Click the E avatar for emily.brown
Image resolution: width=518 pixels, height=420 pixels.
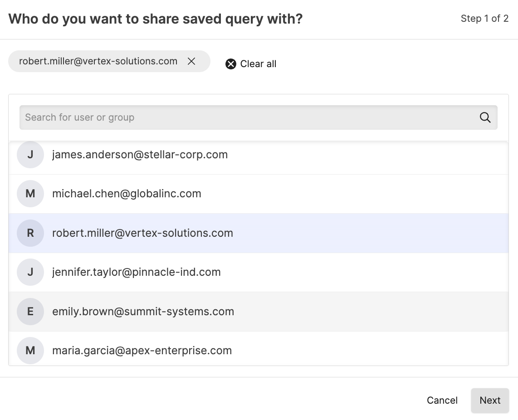(x=30, y=312)
